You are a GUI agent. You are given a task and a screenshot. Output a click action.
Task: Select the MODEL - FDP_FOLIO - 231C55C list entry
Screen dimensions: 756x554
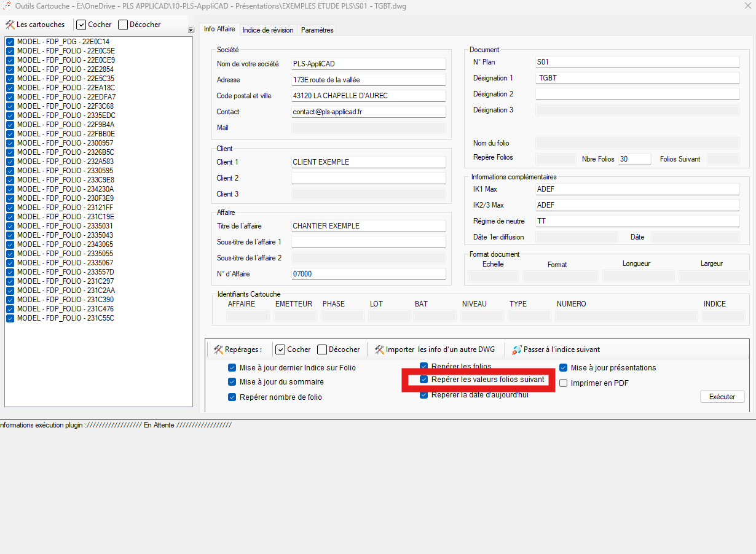coord(65,318)
